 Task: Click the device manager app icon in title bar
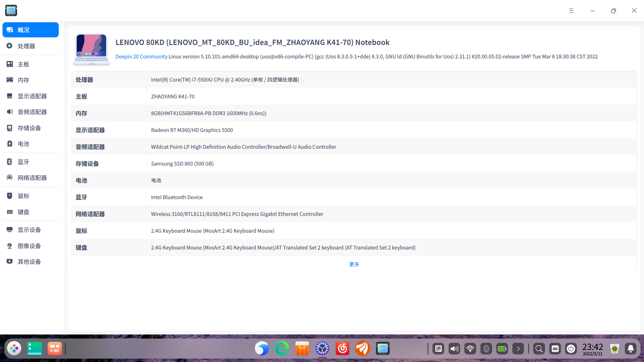click(11, 10)
